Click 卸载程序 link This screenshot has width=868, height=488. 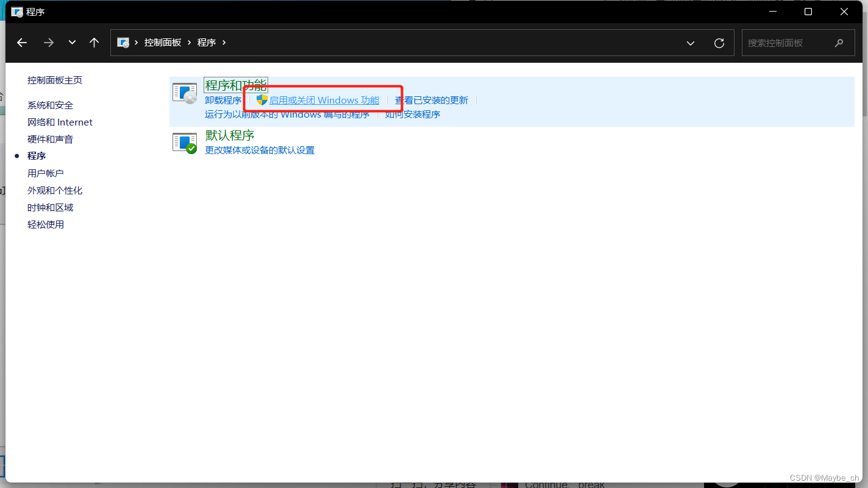click(223, 101)
